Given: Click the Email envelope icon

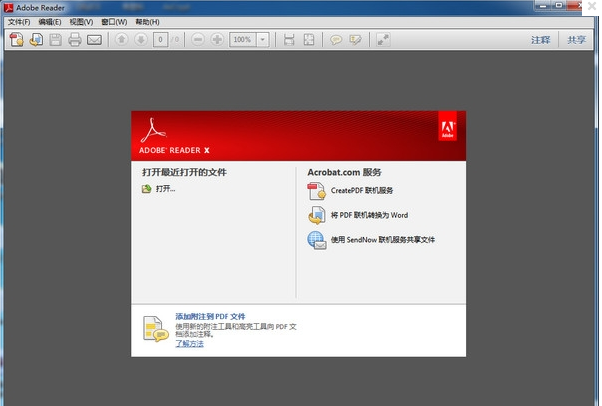Looking at the screenshot, I should [x=94, y=40].
